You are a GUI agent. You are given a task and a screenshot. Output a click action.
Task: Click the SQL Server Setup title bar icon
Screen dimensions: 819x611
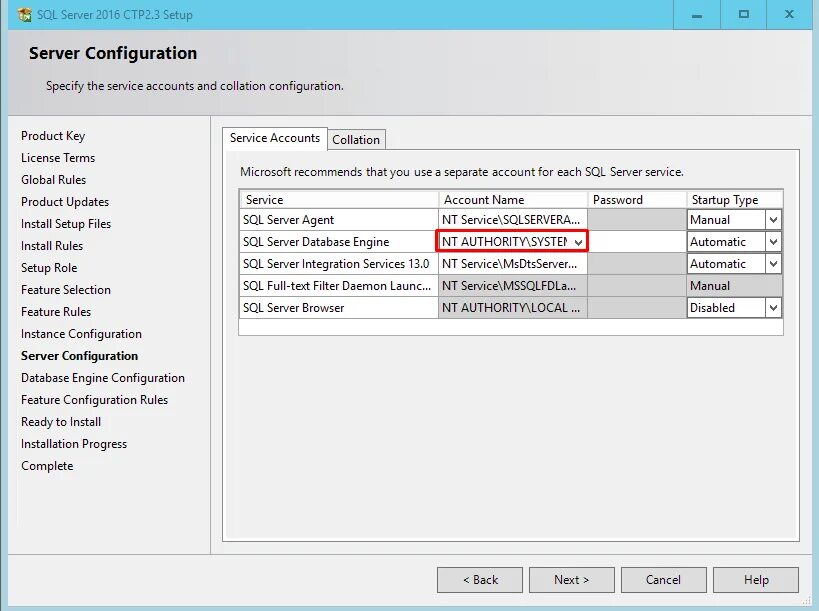click(24, 15)
